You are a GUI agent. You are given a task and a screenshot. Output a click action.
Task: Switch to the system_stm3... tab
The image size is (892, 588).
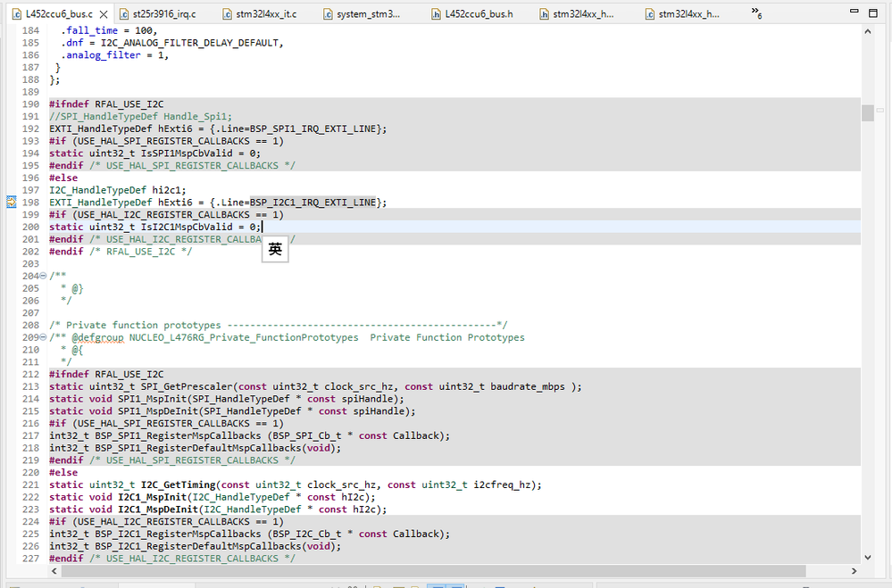(362, 14)
